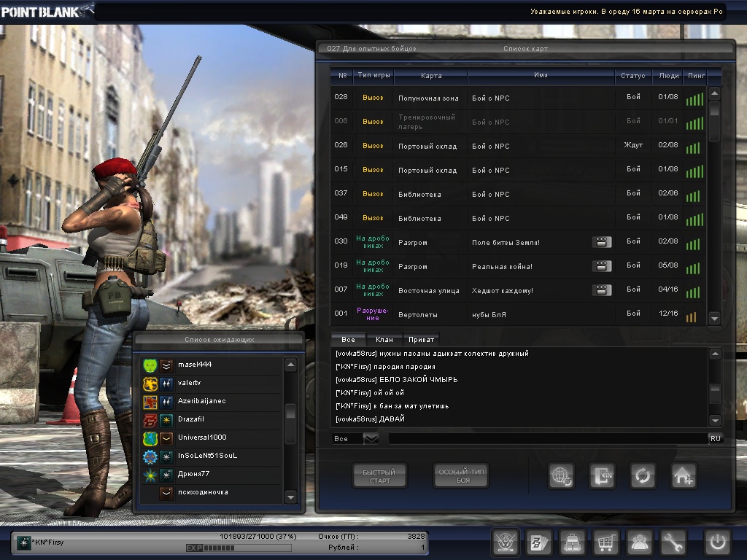Screen dimensions: 747x560
Task: Open the community friends icon
Action: (x=640, y=542)
